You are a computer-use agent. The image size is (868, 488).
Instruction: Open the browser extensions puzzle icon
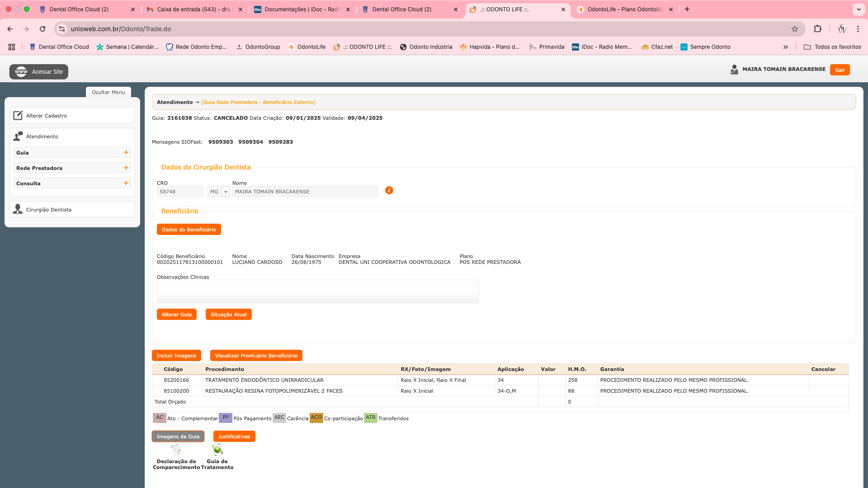pos(817,29)
